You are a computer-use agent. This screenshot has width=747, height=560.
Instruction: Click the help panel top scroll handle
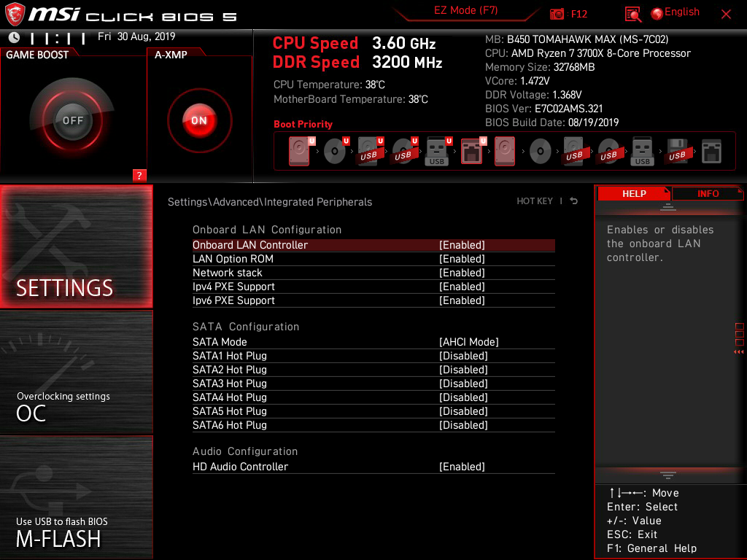pyautogui.click(x=668, y=206)
